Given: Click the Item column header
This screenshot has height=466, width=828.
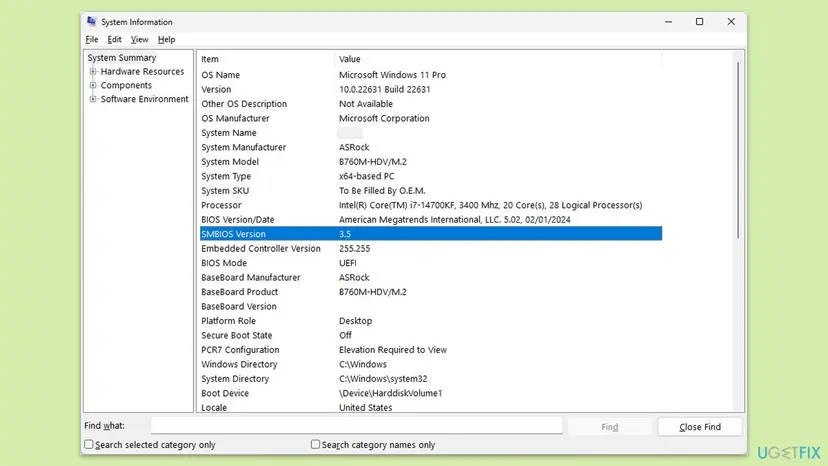Looking at the screenshot, I should click(266, 59).
